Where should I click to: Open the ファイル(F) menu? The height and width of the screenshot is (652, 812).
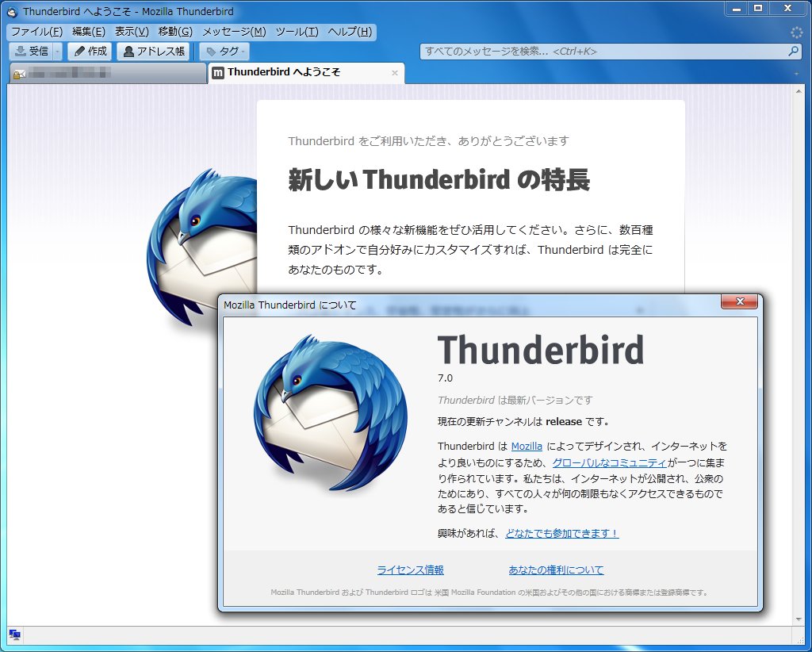[36, 32]
